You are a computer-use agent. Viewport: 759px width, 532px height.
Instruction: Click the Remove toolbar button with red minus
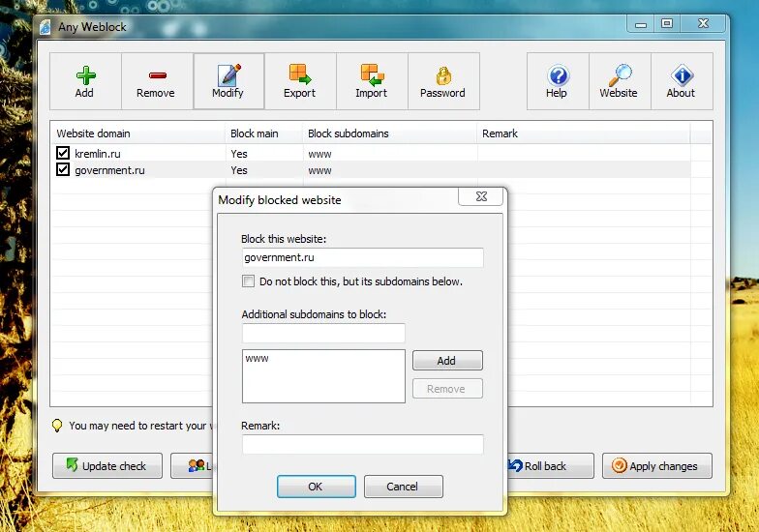point(157,81)
